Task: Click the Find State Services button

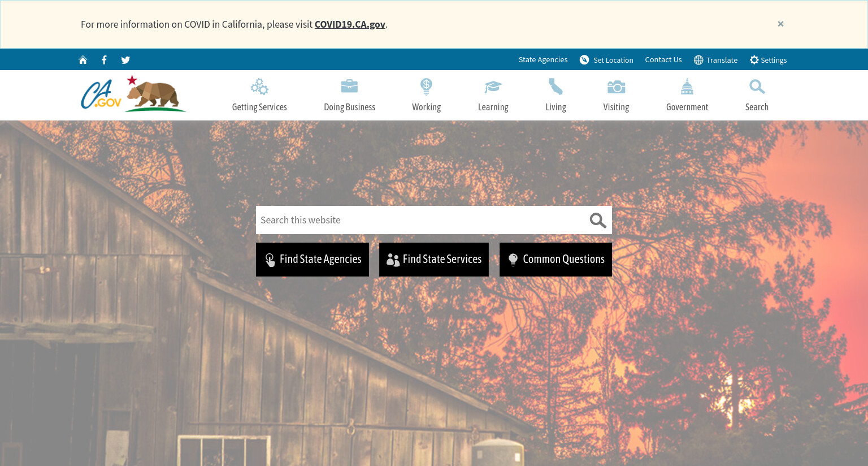Action: [x=434, y=260]
